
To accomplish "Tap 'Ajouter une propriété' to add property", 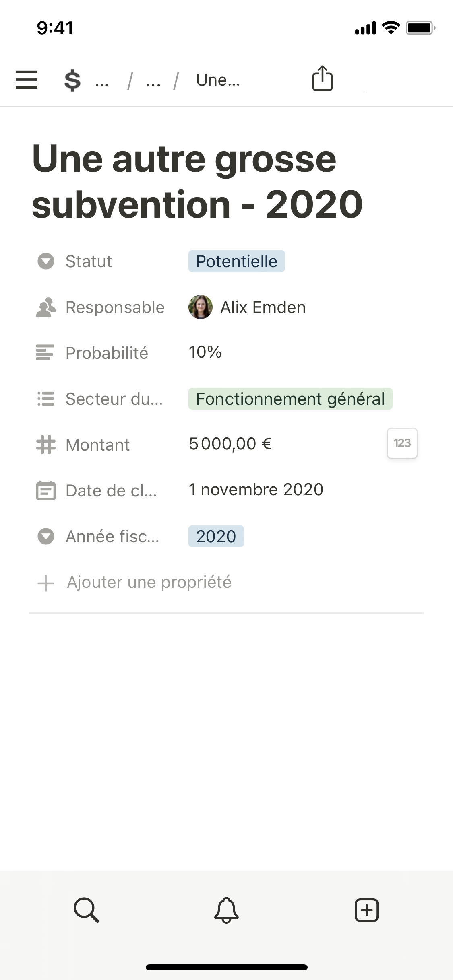I will point(149,582).
